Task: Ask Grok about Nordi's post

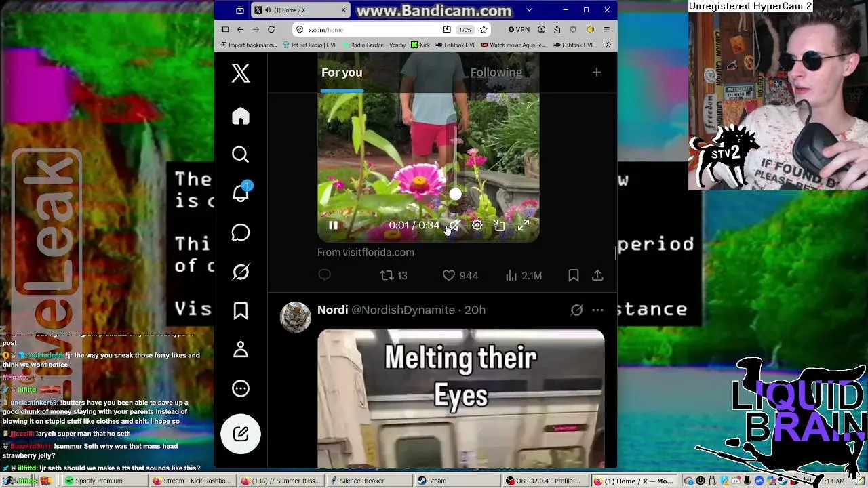Action: [576, 310]
